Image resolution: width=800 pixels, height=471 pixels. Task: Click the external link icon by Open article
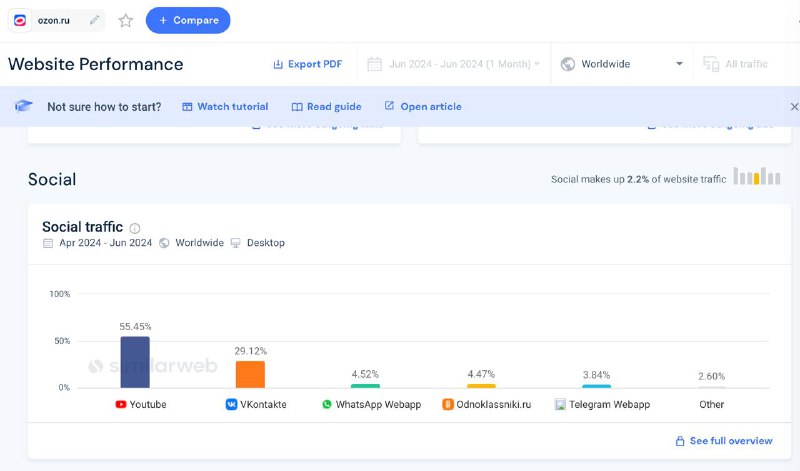389,106
